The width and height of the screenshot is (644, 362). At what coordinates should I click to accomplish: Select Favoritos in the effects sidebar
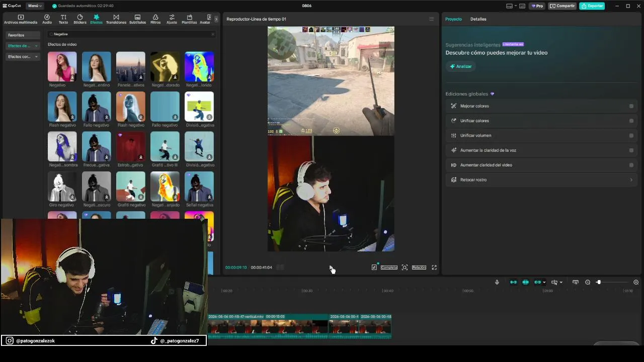click(23, 35)
